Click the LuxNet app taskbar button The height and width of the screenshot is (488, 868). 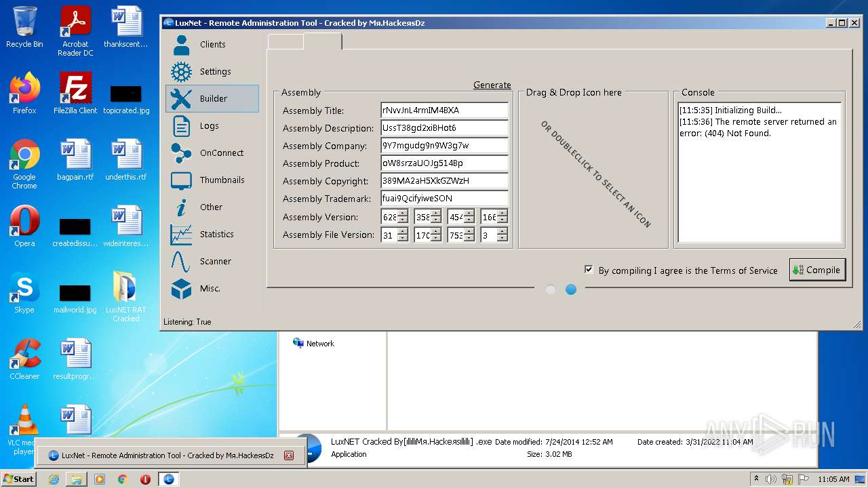(168, 479)
